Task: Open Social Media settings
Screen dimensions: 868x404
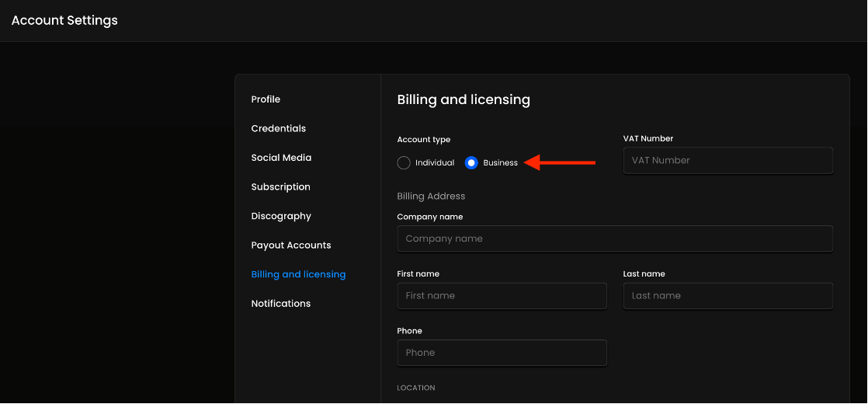Action: coord(281,158)
